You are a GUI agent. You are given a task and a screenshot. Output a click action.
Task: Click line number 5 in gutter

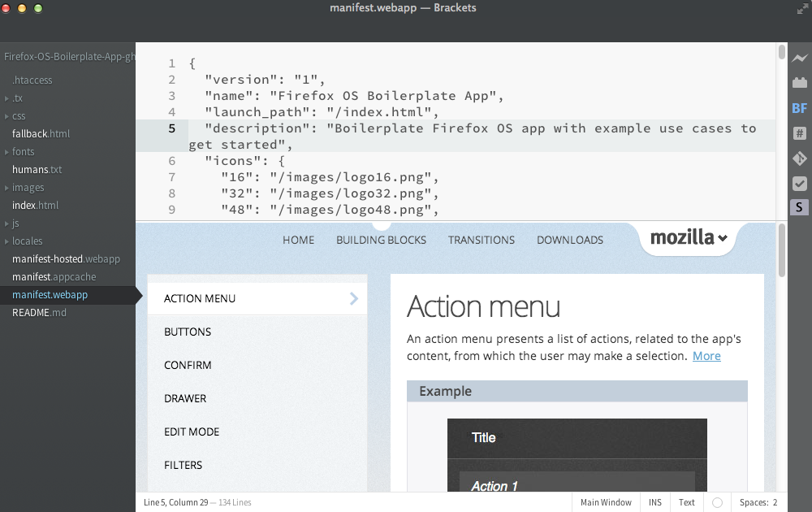(x=171, y=128)
